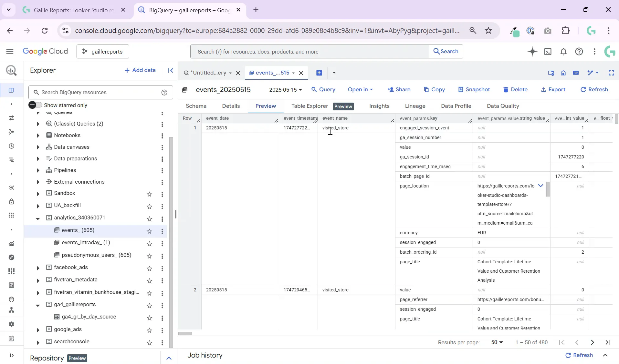
Task: Click BigQuery logo icon in left rail
Action: 12,70
